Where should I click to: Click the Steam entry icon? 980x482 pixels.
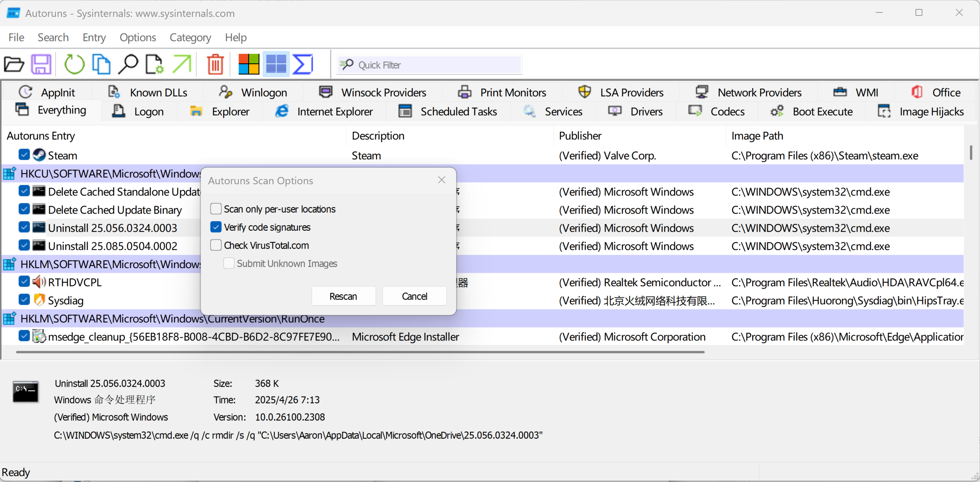coord(39,155)
